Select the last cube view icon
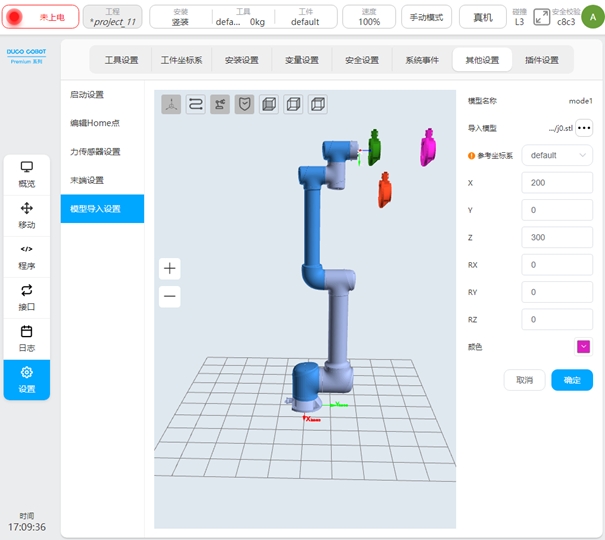 pyautogui.click(x=317, y=103)
